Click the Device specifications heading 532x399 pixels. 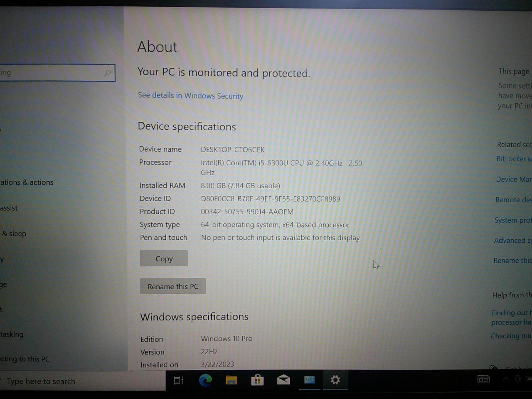point(187,126)
